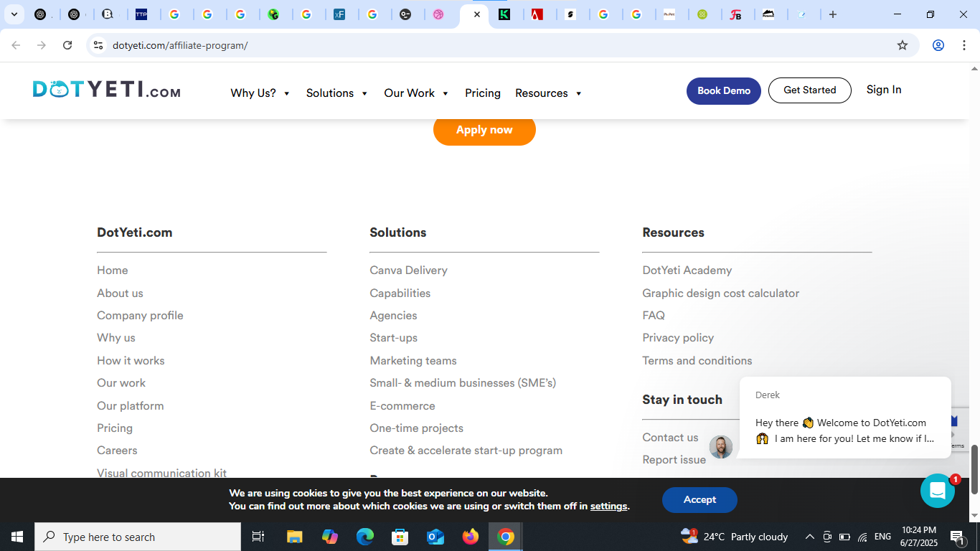Open the FAQ footer link
The width and height of the screenshot is (980, 551).
[654, 316]
